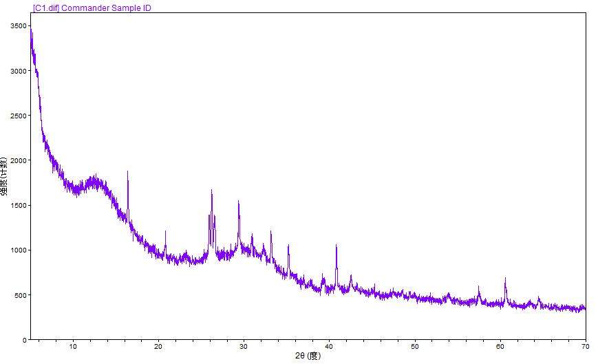Image resolution: width=598 pixels, height=364 pixels.
Task: Select the diffraction peak near 29 degrees
Action: point(238,204)
